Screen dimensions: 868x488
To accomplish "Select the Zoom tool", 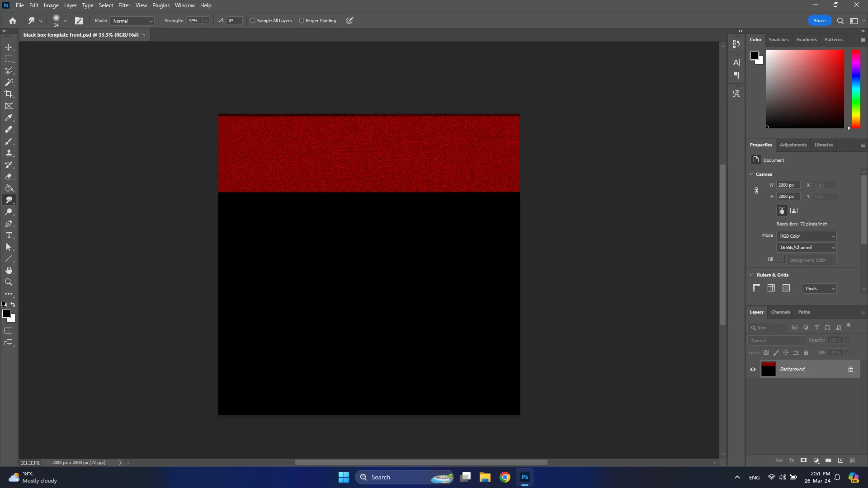I will [9, 282].
